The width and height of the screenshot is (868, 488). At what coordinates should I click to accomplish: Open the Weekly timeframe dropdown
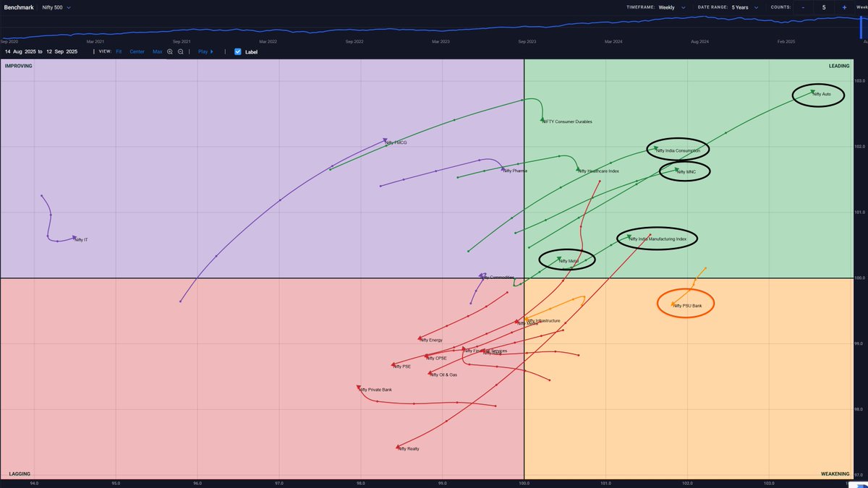[x=671, y=7]
